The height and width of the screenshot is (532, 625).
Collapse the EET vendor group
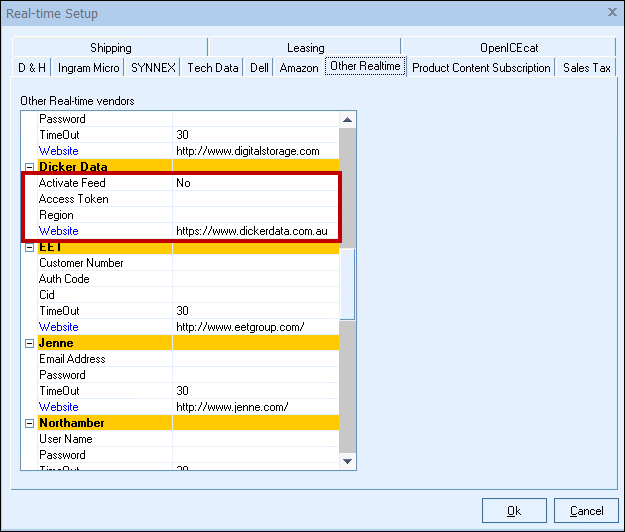[29, 247]
